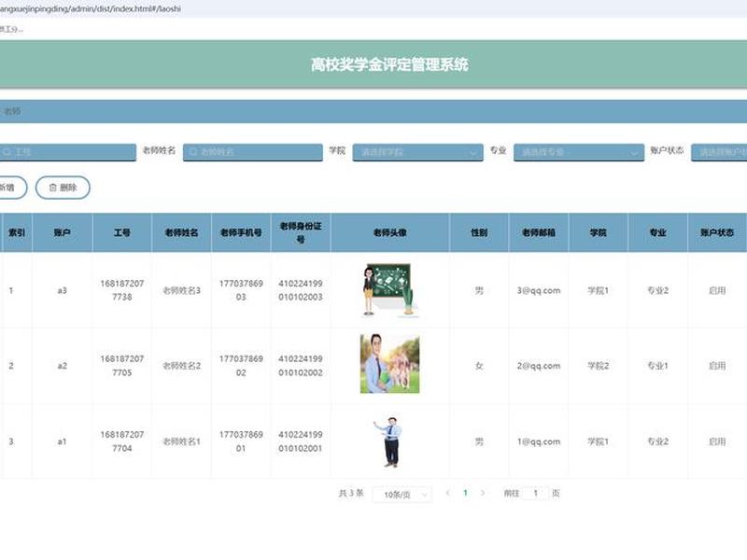Click the 专业 column header

[658, 232]
